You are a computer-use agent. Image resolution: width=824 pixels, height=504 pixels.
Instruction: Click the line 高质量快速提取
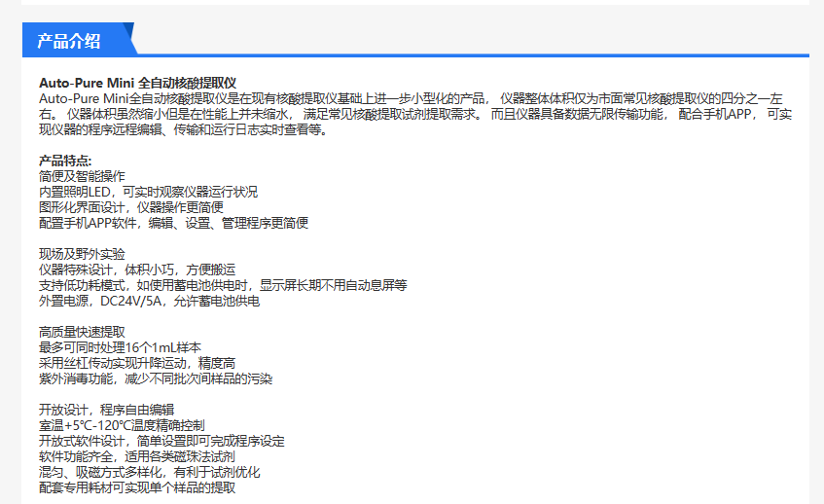tap(82, 332)
